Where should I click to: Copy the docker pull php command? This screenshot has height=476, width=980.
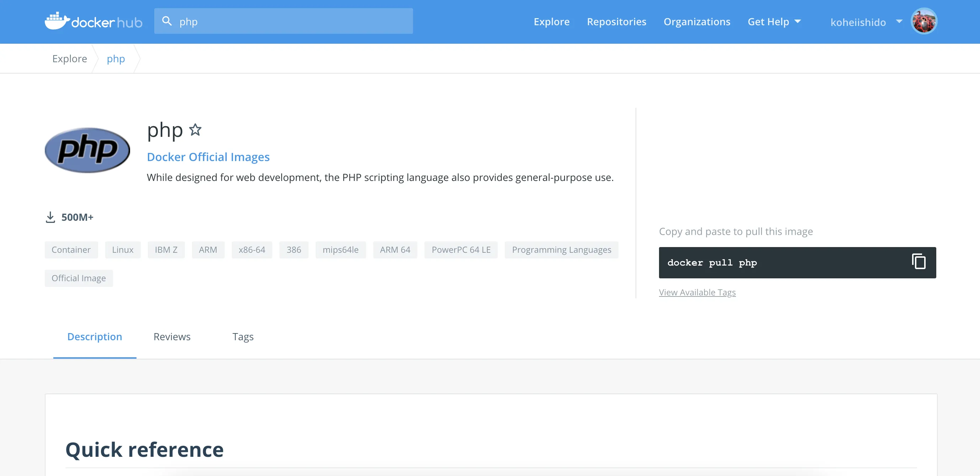(x=919, y=262)
